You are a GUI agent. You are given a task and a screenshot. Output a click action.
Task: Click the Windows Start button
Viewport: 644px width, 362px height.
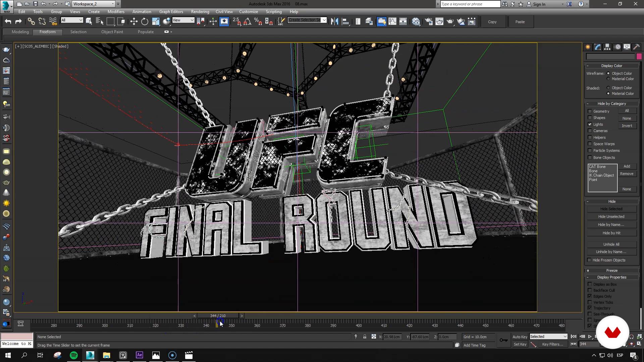(8, 355)
